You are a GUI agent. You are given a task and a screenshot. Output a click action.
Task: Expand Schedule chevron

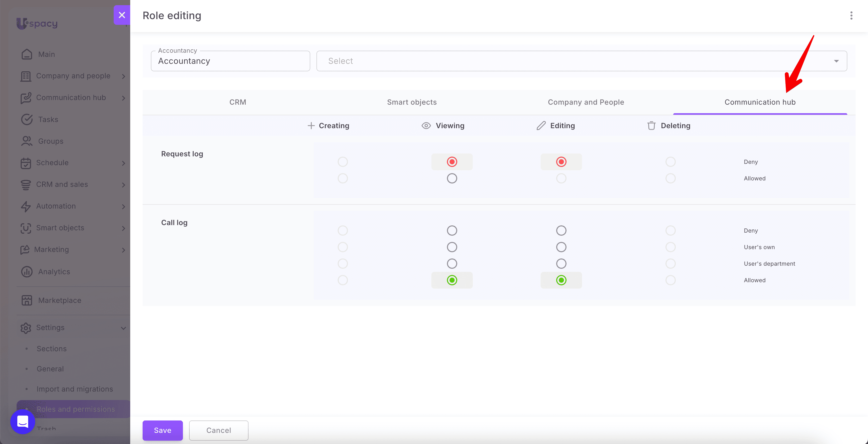123,163
